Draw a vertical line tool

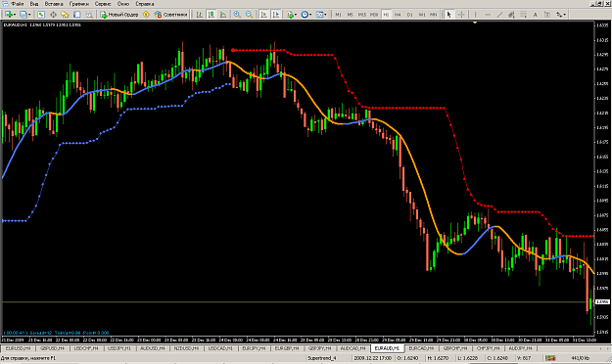[x=475, y=15]
